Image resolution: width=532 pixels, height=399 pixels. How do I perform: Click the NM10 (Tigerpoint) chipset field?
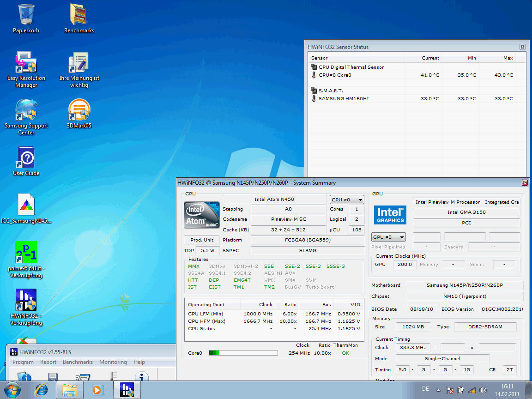tap(465, 296)
